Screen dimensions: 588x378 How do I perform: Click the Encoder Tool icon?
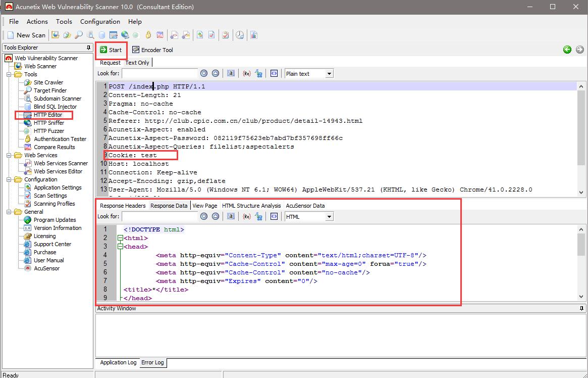click(136, 50)
